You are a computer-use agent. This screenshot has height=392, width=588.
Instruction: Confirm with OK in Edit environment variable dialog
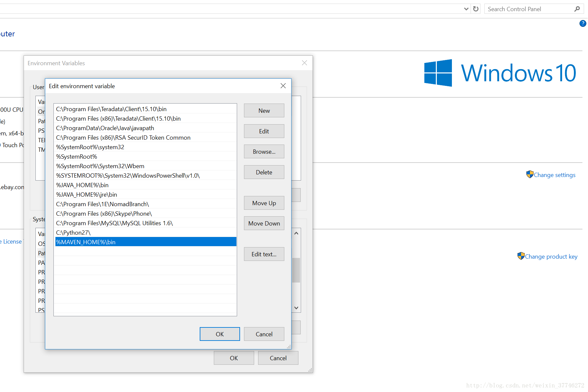click(220, 334)
